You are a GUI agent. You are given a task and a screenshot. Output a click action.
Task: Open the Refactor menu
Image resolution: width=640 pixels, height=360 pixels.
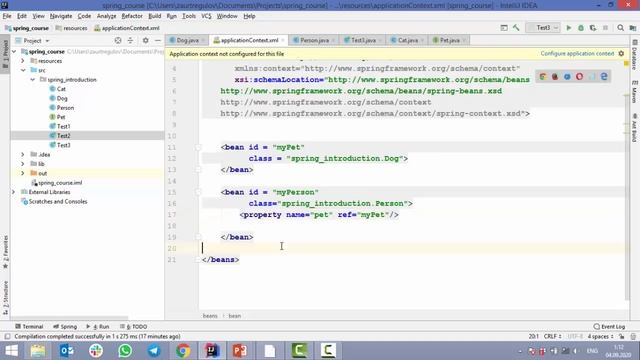click(x=132, y=16)
